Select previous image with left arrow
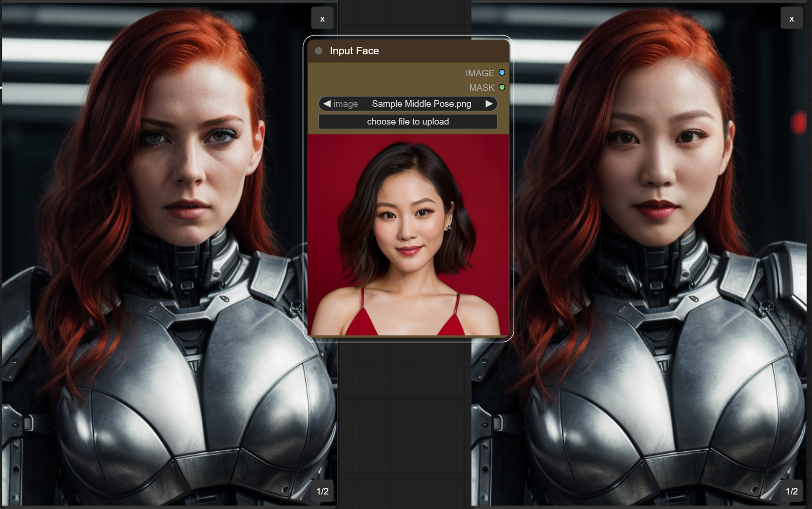Image resolution: width=812 pixels, height=509 pixels. click(327, 103)
